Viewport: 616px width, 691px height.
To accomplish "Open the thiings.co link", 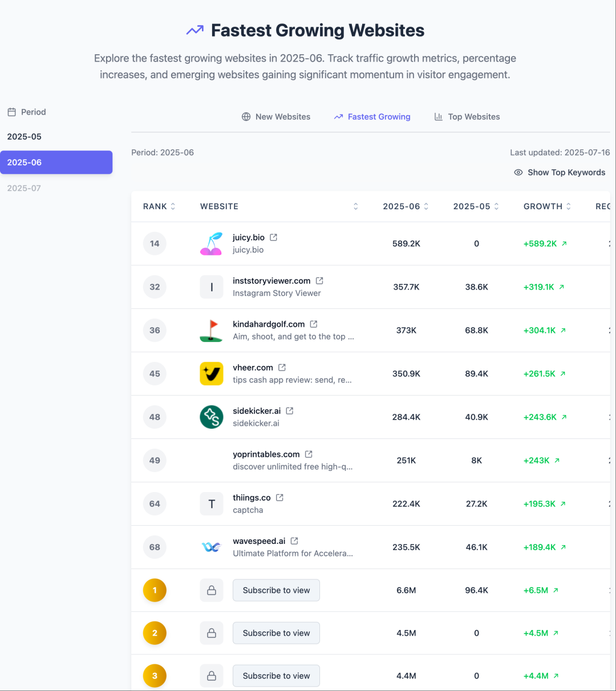I will point(252,497).
